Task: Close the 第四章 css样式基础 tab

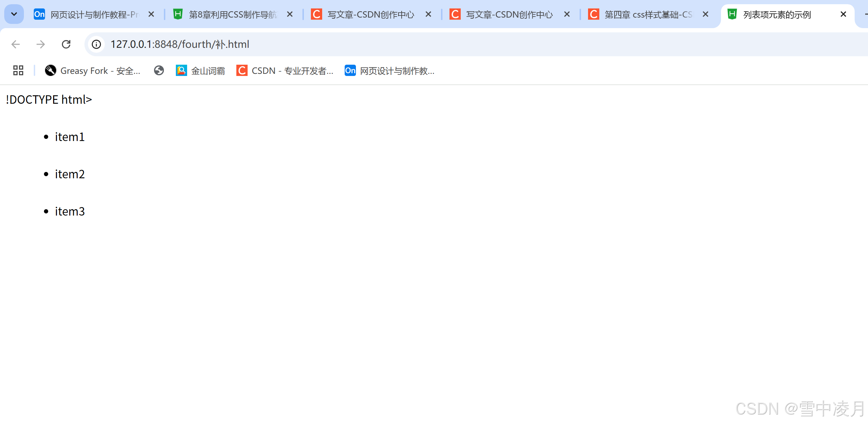Action: click(706, 14)
